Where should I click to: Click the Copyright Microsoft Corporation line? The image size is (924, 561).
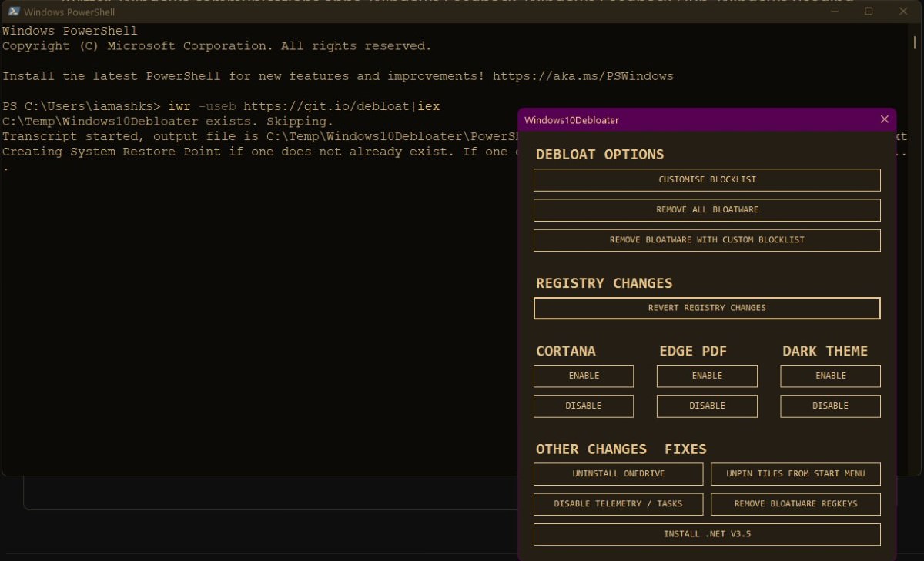tap(217, 46)
